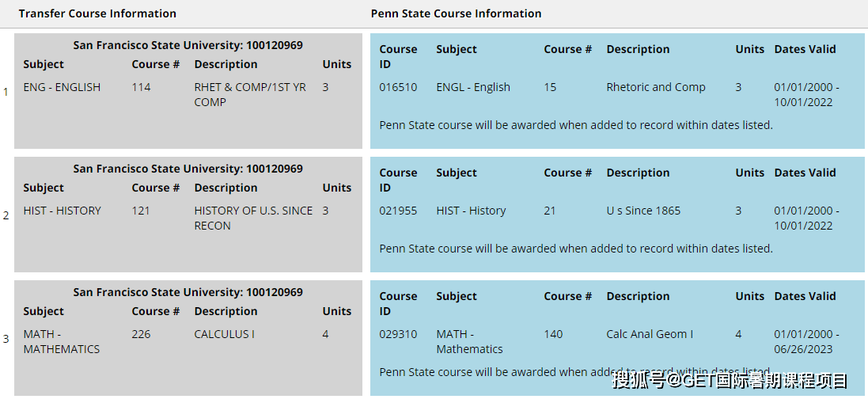This screenshot has height=399, width=868.
Task: Select the Calc Anal Geom I description
Action: click(x=650, y=334)
